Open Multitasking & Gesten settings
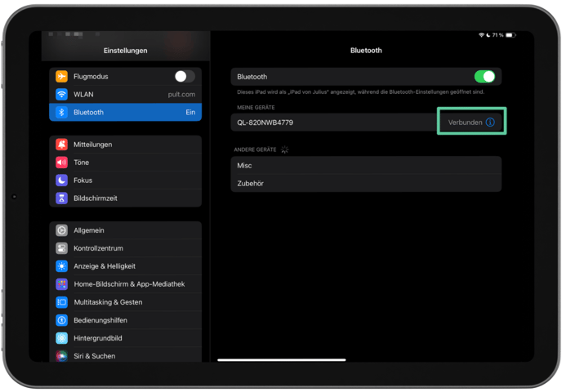 [x=126, y=302]
